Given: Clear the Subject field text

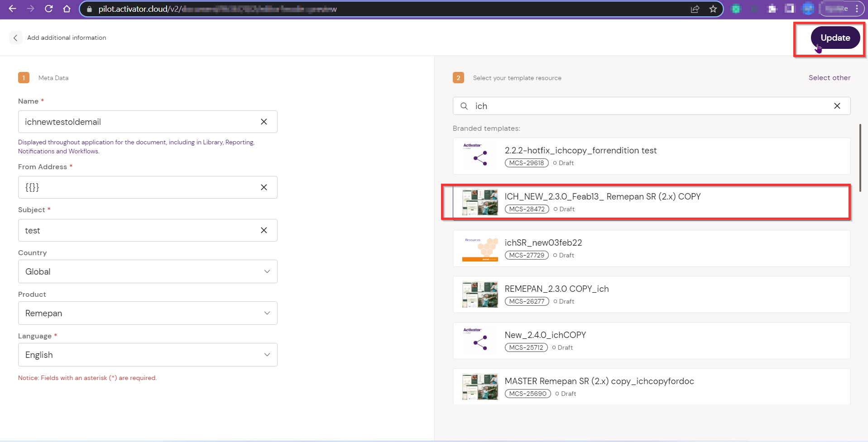Looking at the screenshot, I should [x=264, y=230].
